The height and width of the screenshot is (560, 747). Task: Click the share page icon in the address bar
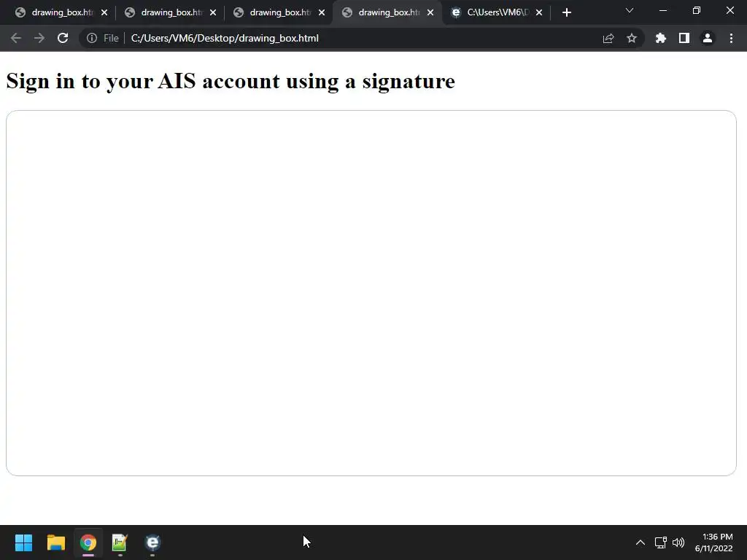[x=608, y=38]
